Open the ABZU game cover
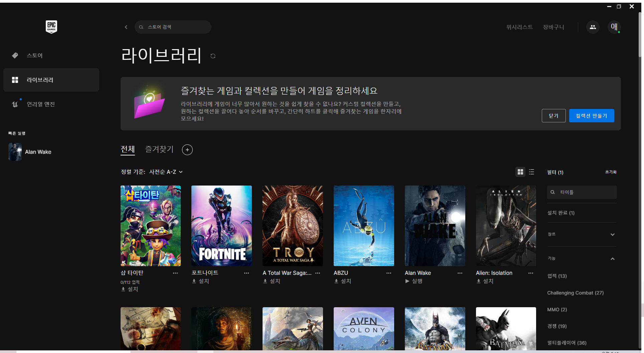This screenshot has width=644, height=353. point(364,226)
